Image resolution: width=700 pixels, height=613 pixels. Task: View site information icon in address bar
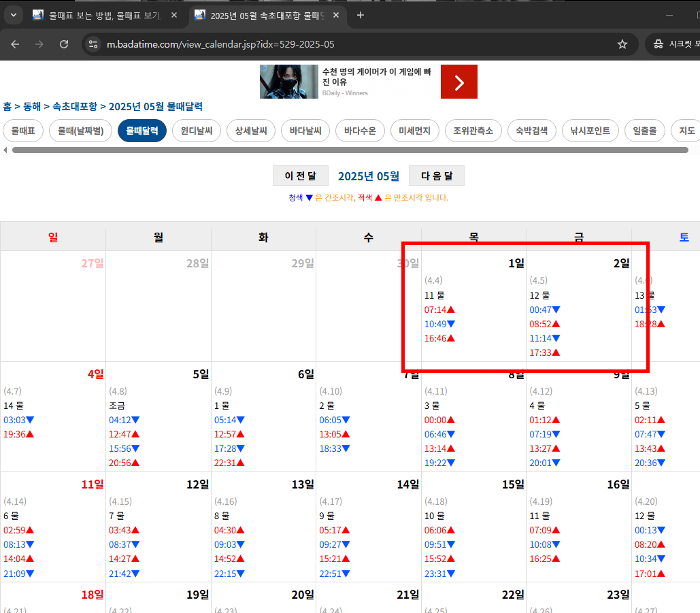point(93,44)
